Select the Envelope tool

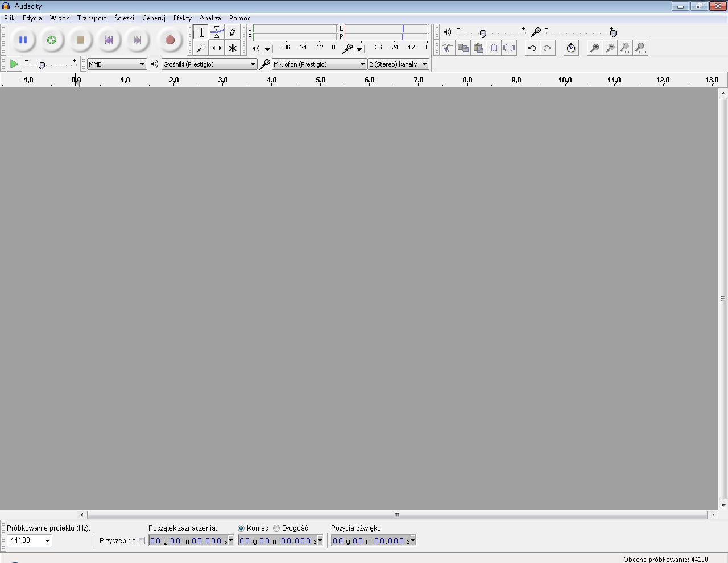(x=217, y=32)
